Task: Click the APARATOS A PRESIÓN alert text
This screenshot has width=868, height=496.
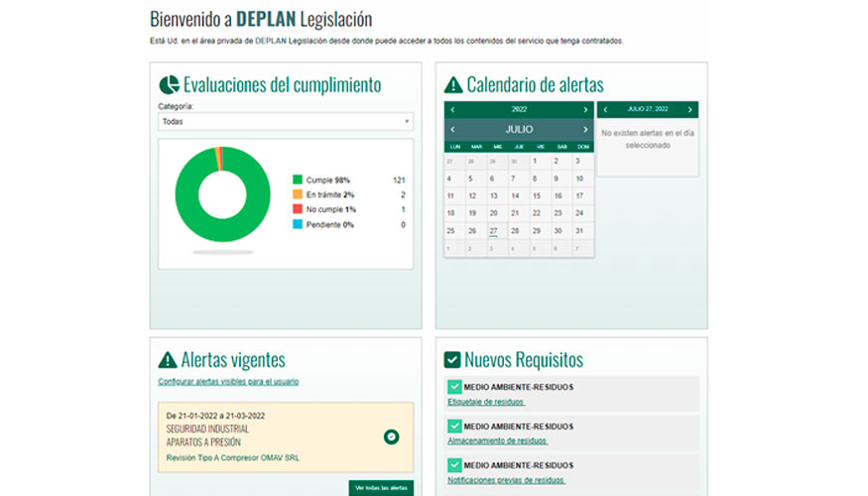Action: (x=203, y=442)
